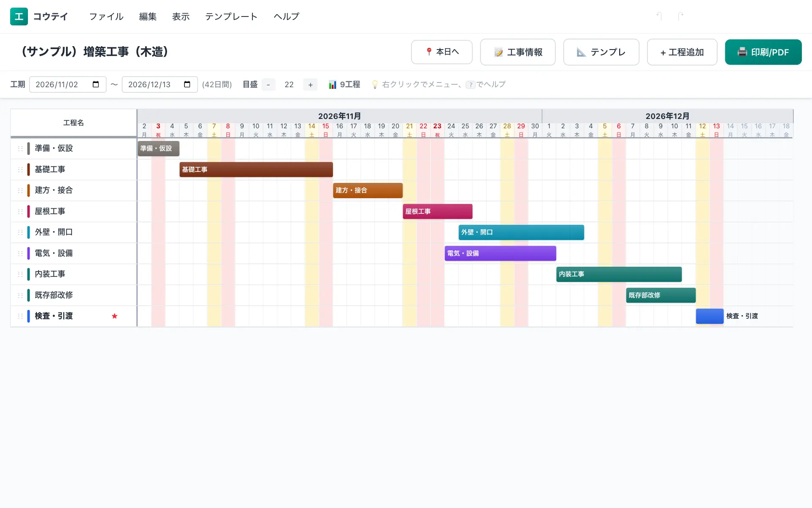Click the start date field 2026/11/02
This screenshot has height=508, width=812.
click(x=68, y=84)
